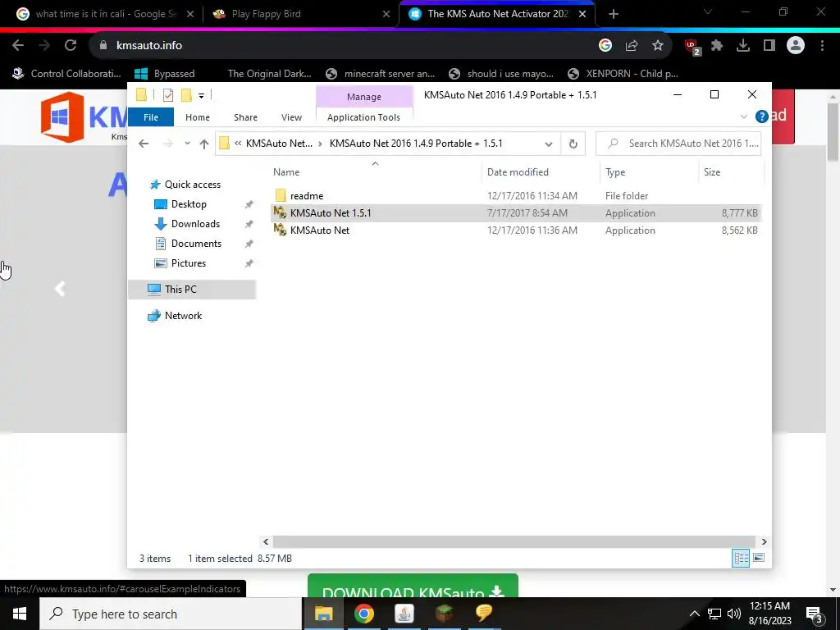Expand hidden path chevrons in address bar
The image size is (840, 630).
238,144
